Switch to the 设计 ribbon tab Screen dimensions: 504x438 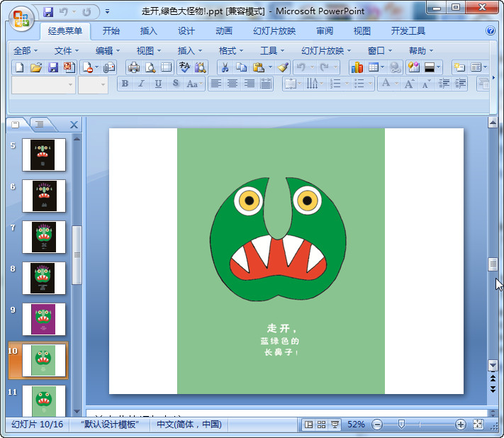tap(186, 31)
